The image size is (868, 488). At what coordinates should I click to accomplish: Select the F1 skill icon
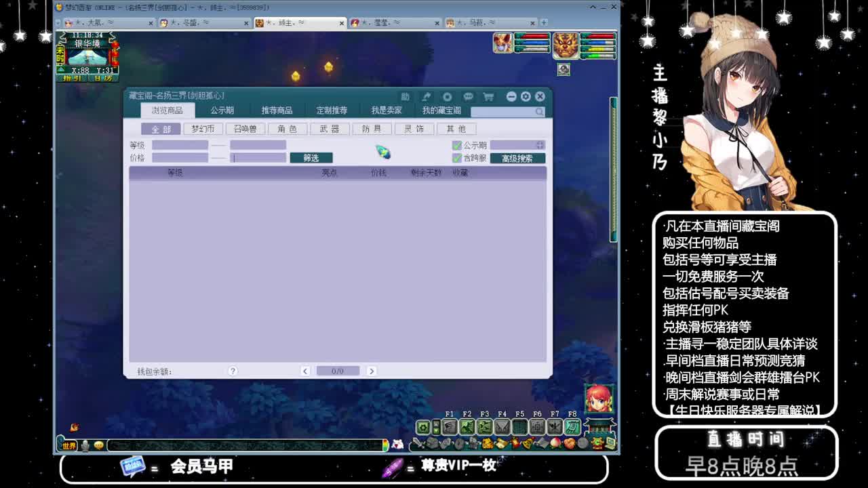[450, 426]
